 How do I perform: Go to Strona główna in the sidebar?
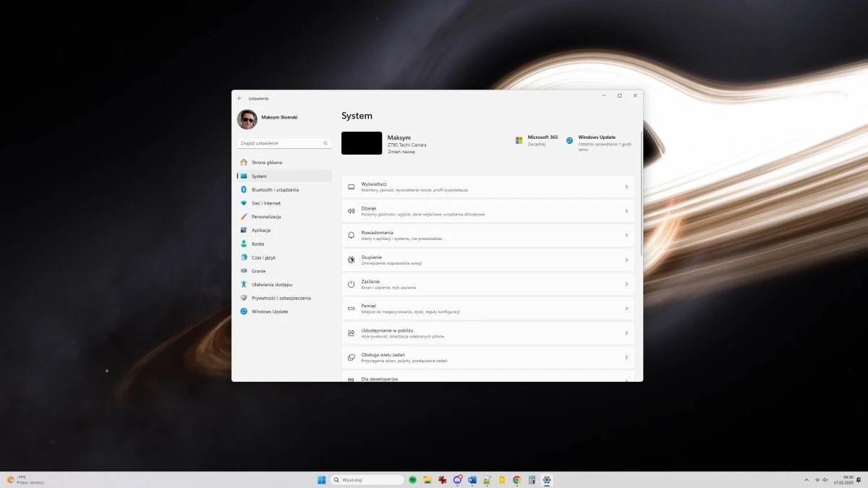(x=244, y=162)
